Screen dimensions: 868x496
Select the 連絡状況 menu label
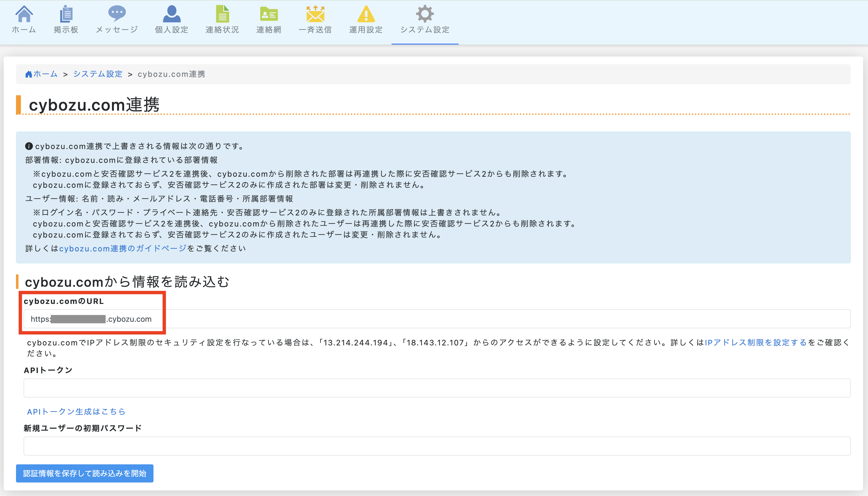[222, 30]
